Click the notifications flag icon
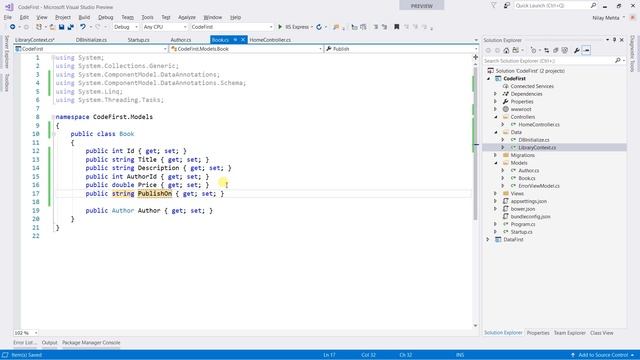The width and height of the screenshot is (640, 360). [x=493, y=6]
